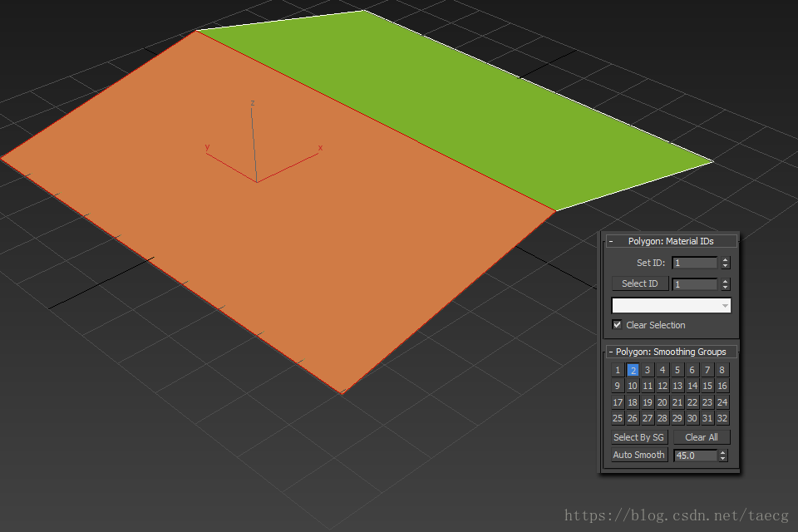Screen dimensions: 798x532
Task: Toggle smoothing group 18
Action: point(633,402)
